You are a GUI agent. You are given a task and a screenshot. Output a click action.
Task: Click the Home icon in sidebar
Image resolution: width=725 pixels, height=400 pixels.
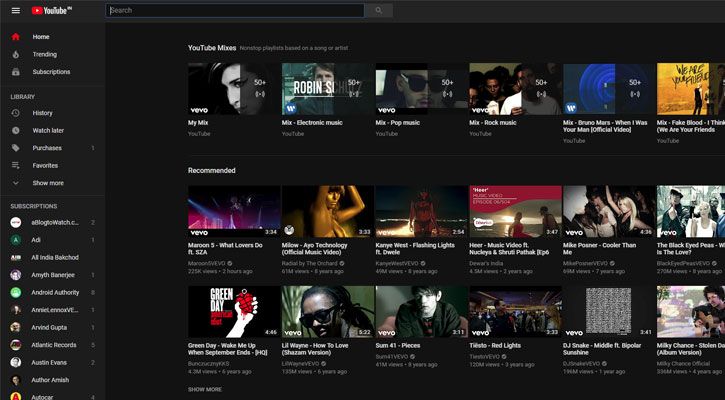(16, 37)
